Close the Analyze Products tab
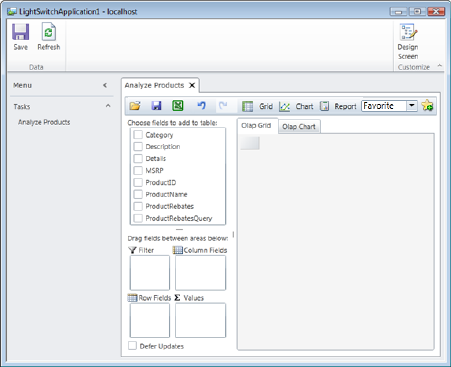451x367 pixels. (x=192, y=85)
